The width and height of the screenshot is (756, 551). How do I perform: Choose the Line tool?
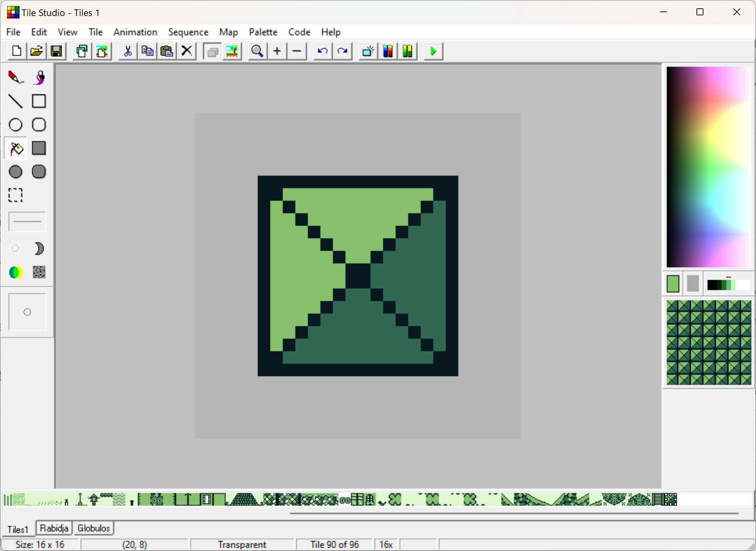15,101
